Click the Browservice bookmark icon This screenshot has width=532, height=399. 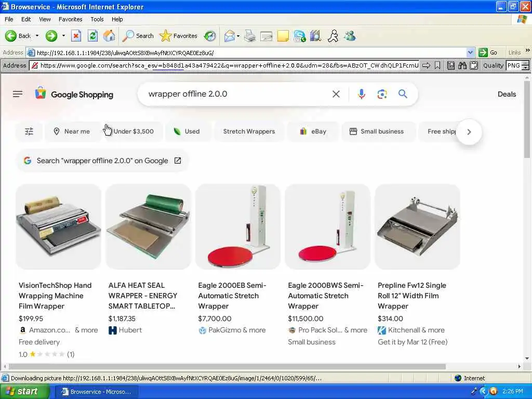(x=437, y=65)
